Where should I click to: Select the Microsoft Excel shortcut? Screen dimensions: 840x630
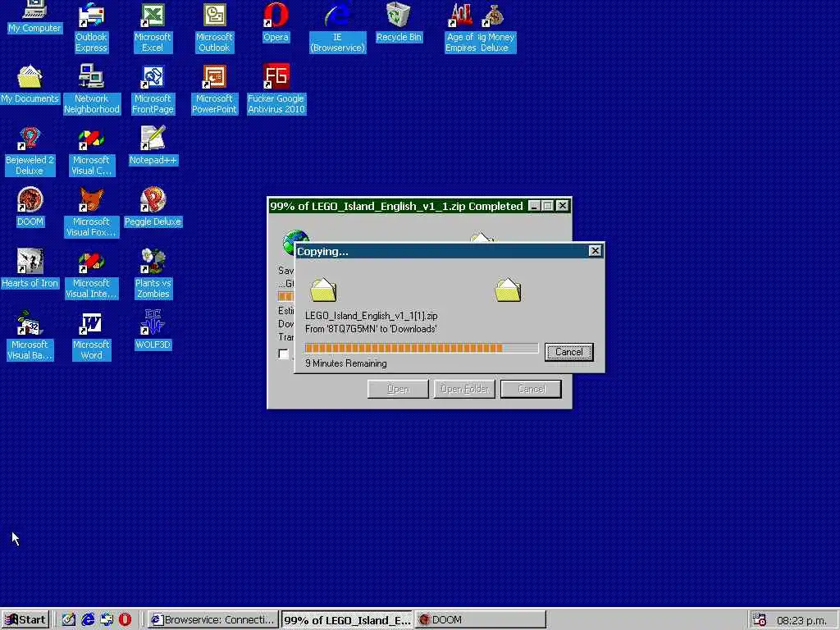coord(153,28)
